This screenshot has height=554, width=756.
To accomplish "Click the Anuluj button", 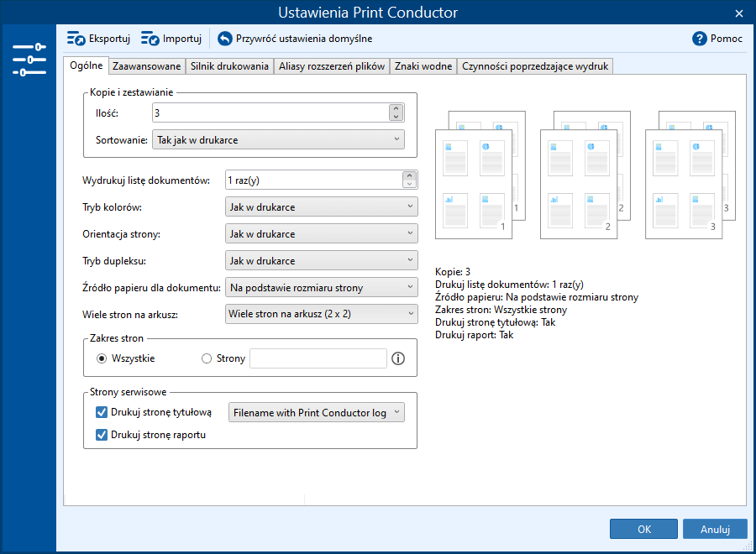I will coord(715,529).
